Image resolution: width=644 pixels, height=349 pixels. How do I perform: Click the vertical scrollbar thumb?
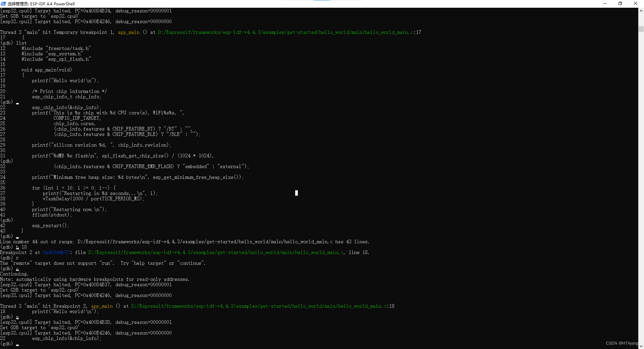click(x=641, y=29)
